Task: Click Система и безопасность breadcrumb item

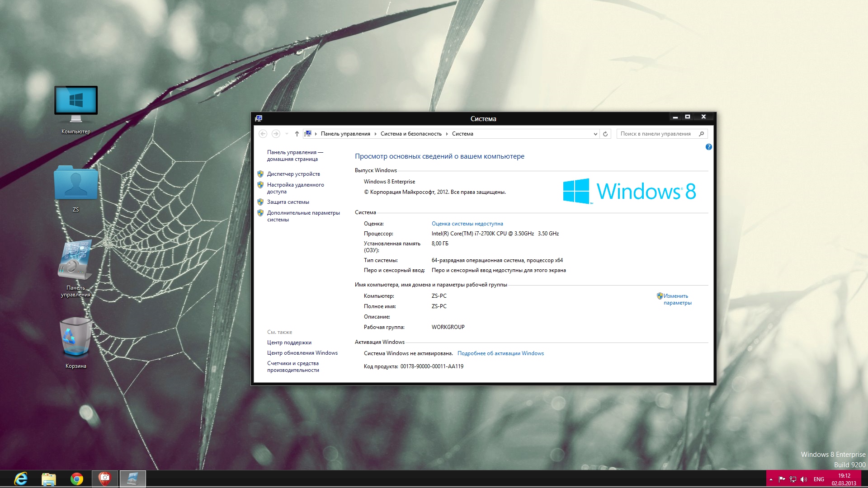Action: (410, 134)
